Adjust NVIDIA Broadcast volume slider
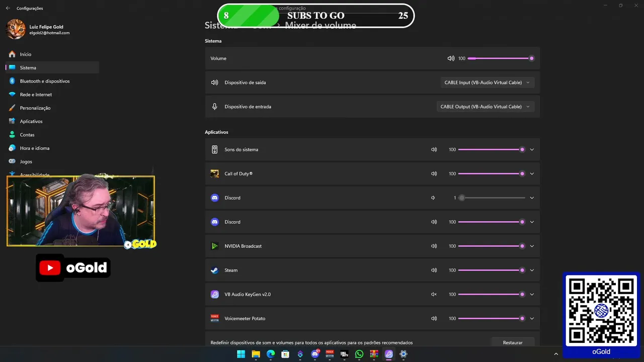 pyautogui.click(x=492, y=246)
